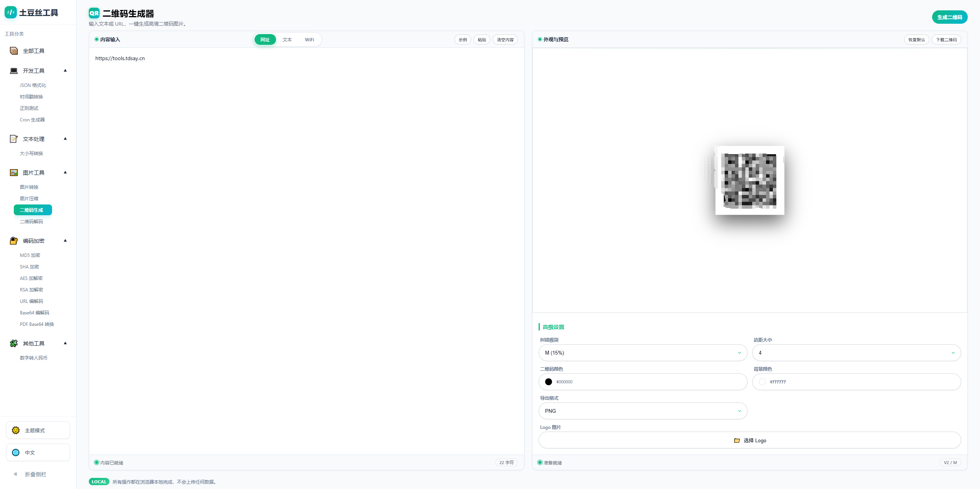Click the 生成二维码 button

949,17
